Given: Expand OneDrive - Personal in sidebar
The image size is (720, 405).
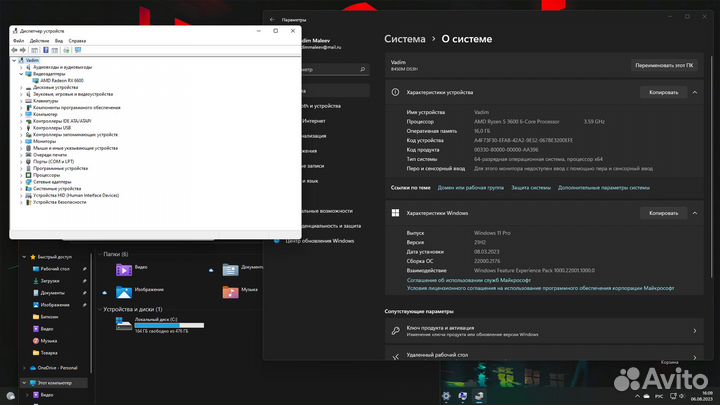Looking at the screenshot, I should (24, 368).
